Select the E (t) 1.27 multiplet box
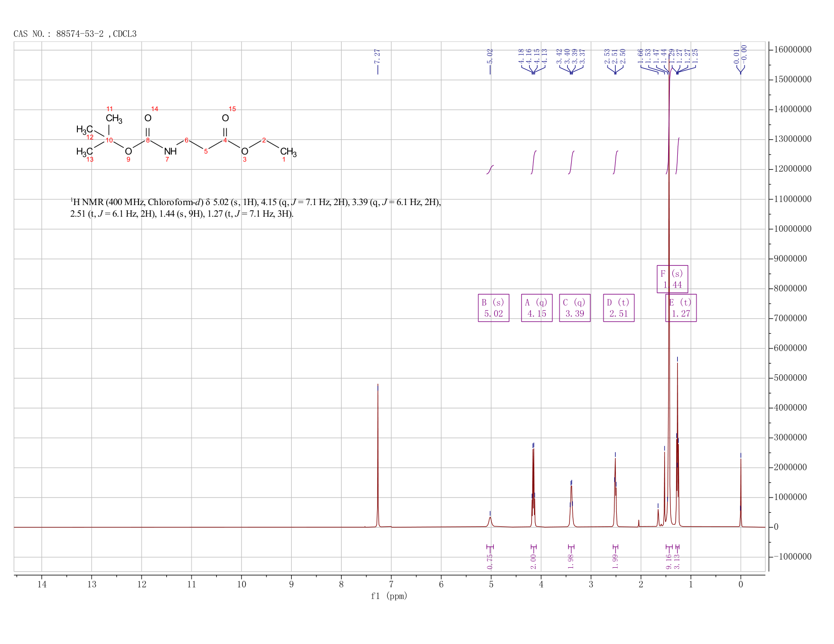The image size is (834, 644). click(x=681, y=308)
